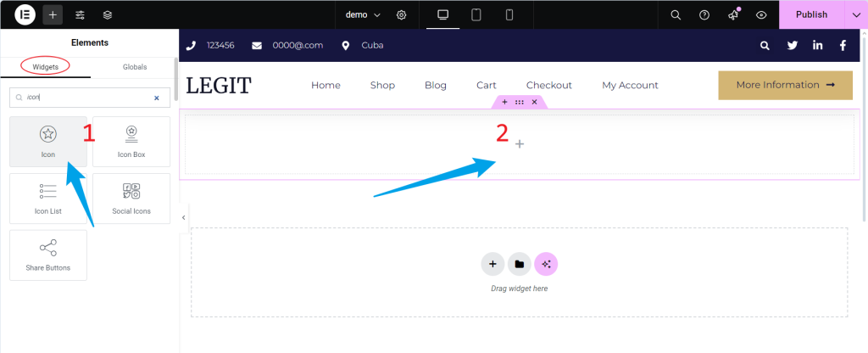Viewport: 868px width, 353px height.
Task: Open the Shop menu item
Action: 382,85
